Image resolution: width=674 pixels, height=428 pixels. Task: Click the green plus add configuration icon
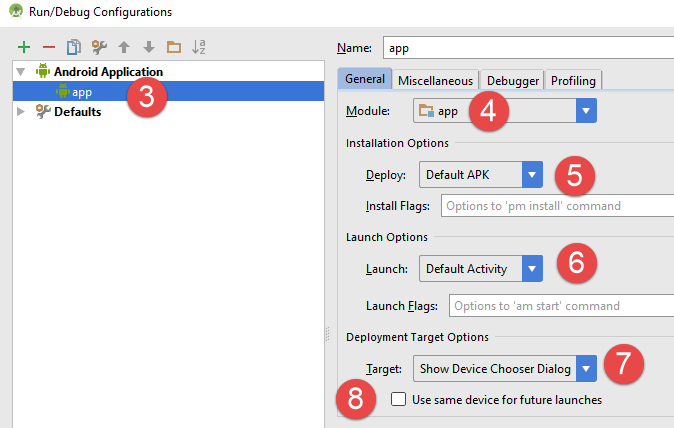click(24, 47)
